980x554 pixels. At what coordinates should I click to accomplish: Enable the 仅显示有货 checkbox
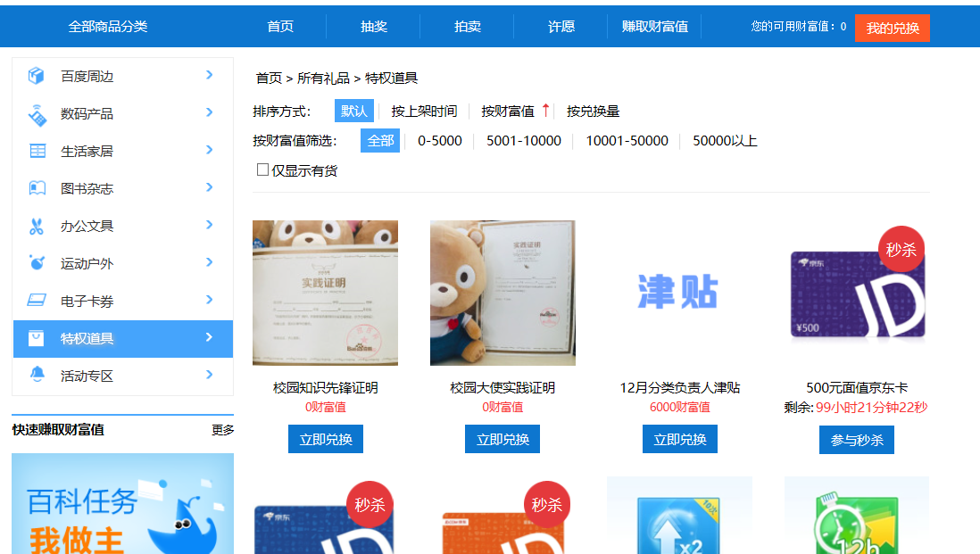[262, 170]
